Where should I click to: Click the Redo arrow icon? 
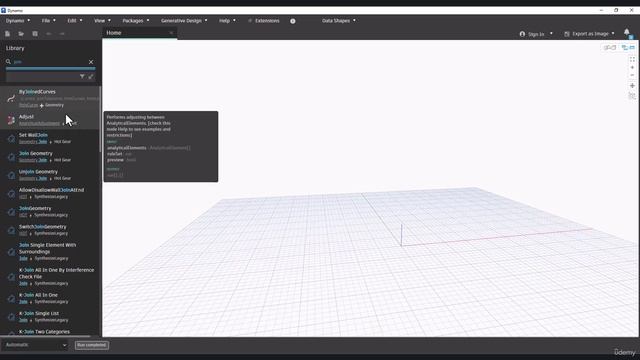(x=62, y=34)
